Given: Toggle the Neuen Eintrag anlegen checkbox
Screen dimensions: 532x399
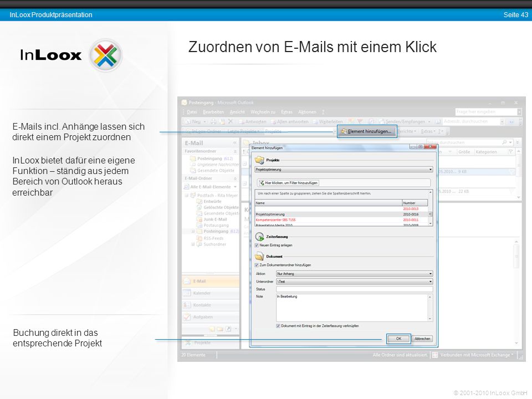Looking at the screenshot, I should (x=257, y=245).
